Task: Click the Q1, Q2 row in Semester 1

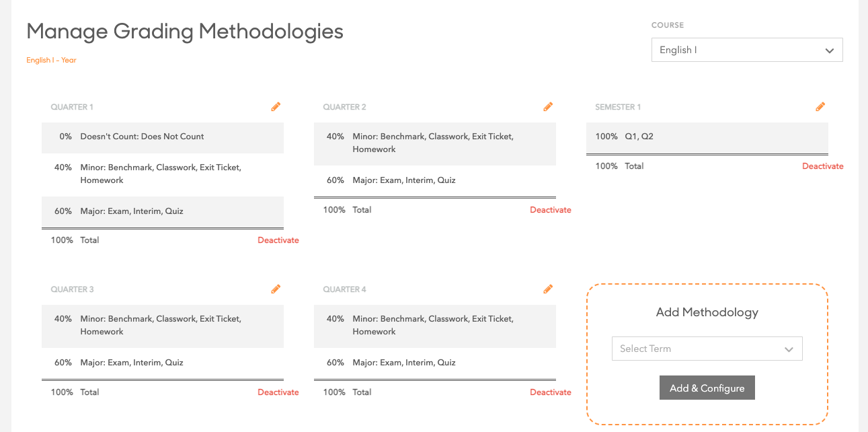Action: pyautogui.click(x=706, y=137)
